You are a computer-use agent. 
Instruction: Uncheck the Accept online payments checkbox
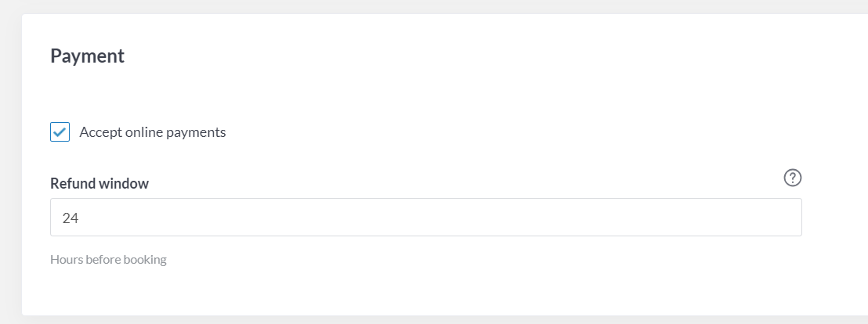(60, 132)
